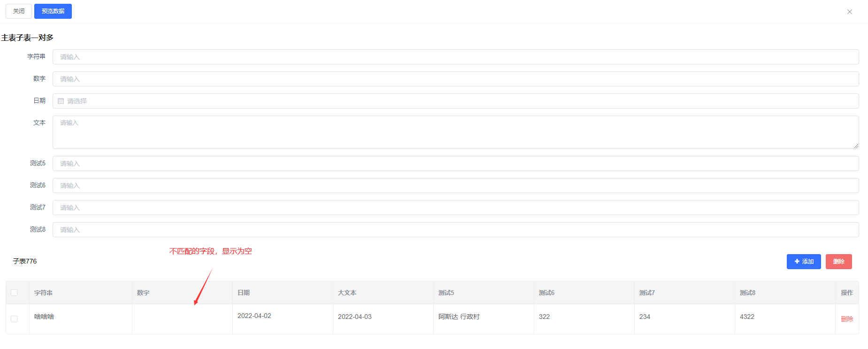The image size is (868, 349).
Task: Click inside the 文本 textarea
Action: [455, 132]
